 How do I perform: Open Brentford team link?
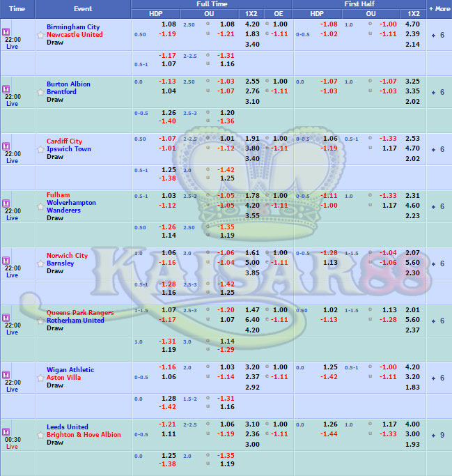[x=61, y=92]
